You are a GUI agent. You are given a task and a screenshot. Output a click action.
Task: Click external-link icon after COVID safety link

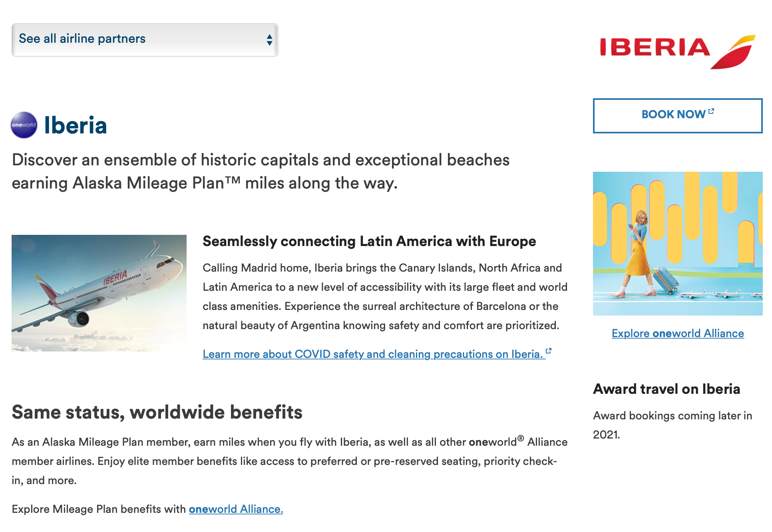[x=549, y=351]
